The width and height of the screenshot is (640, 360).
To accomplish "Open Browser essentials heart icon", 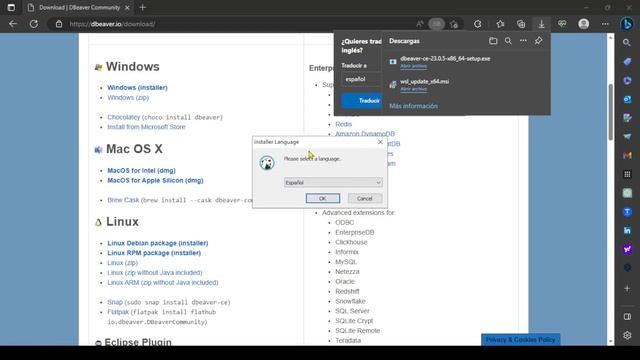I will pyautogui.click(x=562, y=24).
